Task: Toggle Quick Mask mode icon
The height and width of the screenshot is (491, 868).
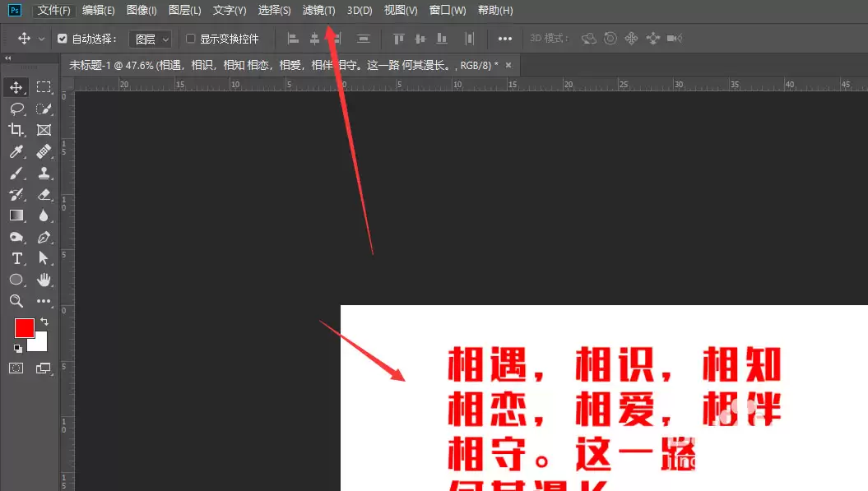Action: coord(16,368)
